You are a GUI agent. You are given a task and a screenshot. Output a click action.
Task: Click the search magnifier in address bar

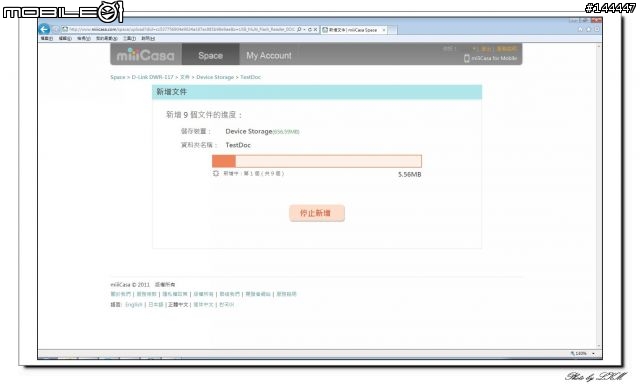[x=299, y=29]
